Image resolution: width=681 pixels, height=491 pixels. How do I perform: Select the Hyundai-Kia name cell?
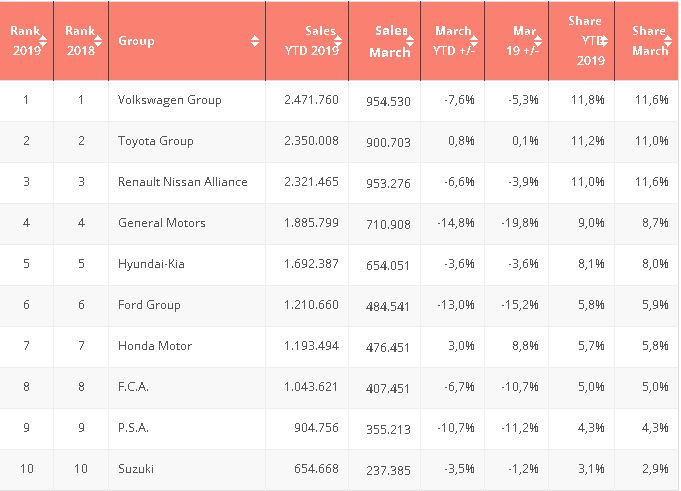[153, 264]
